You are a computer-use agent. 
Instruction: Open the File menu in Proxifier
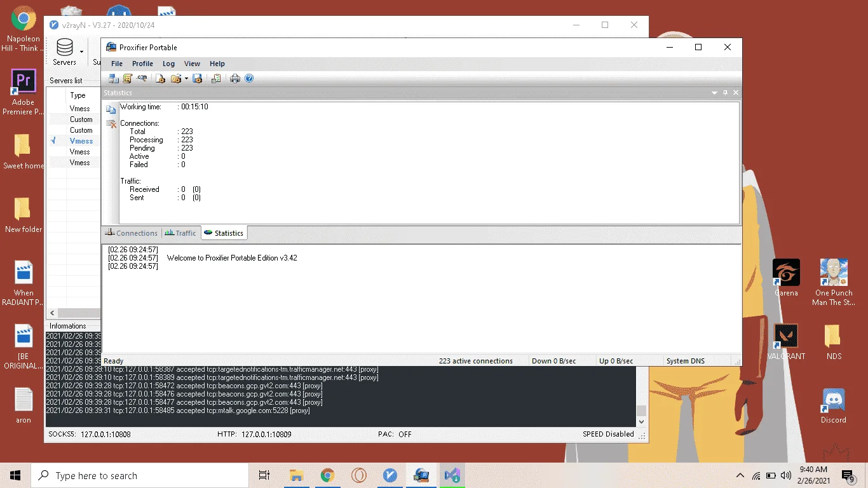pyautogui.click(x=117, y=64)
